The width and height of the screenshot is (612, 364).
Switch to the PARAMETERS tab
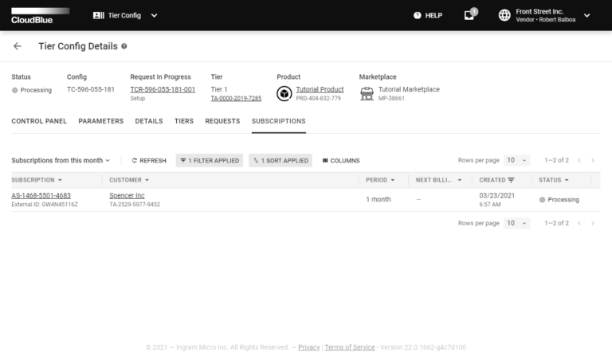tap(100, 121)
